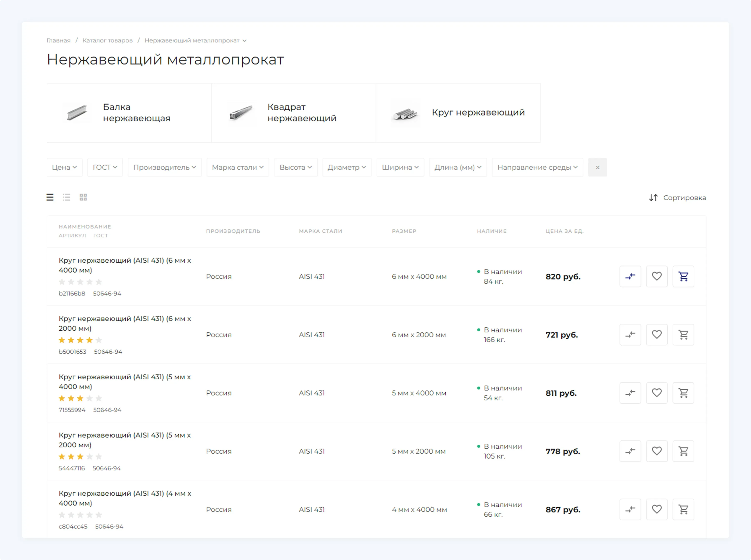The width and height of the screenshot is (751, 560).
Task: Go to Каталог товаров breadcrumb
Action: [x=107, y=40]
